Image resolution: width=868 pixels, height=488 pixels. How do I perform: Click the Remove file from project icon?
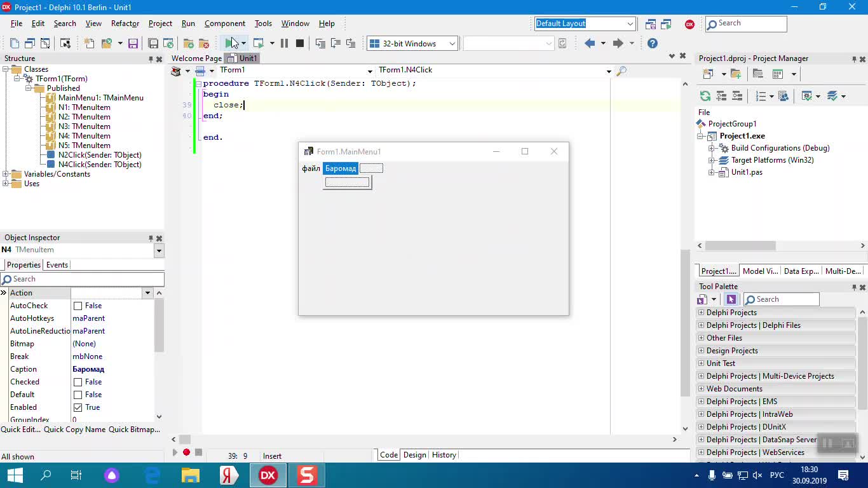[204, 43]
